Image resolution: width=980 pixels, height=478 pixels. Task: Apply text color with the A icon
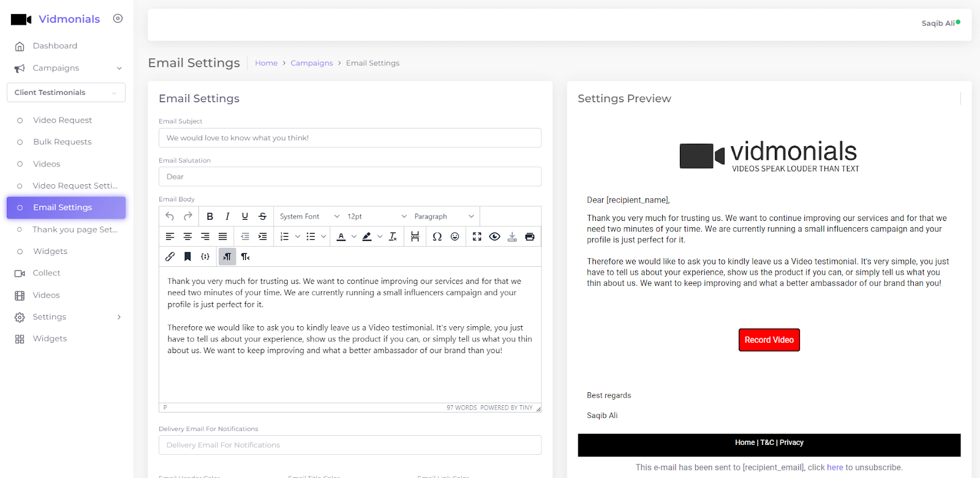point(341,237)
